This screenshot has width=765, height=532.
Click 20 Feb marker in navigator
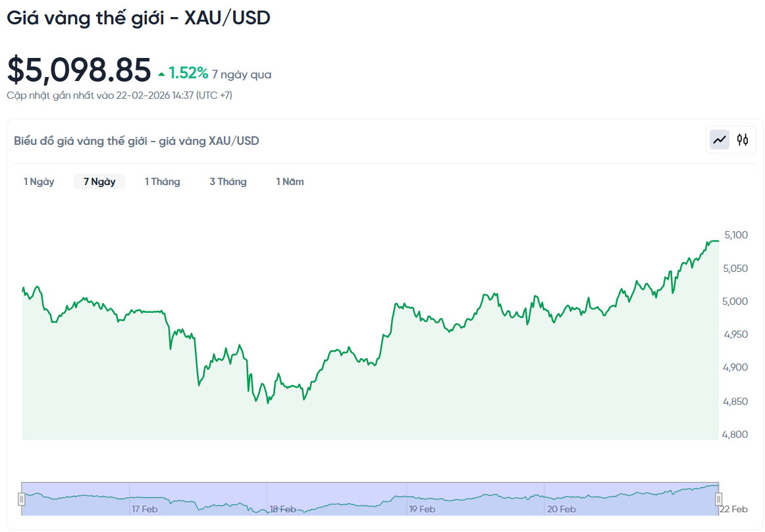(562, 509)
